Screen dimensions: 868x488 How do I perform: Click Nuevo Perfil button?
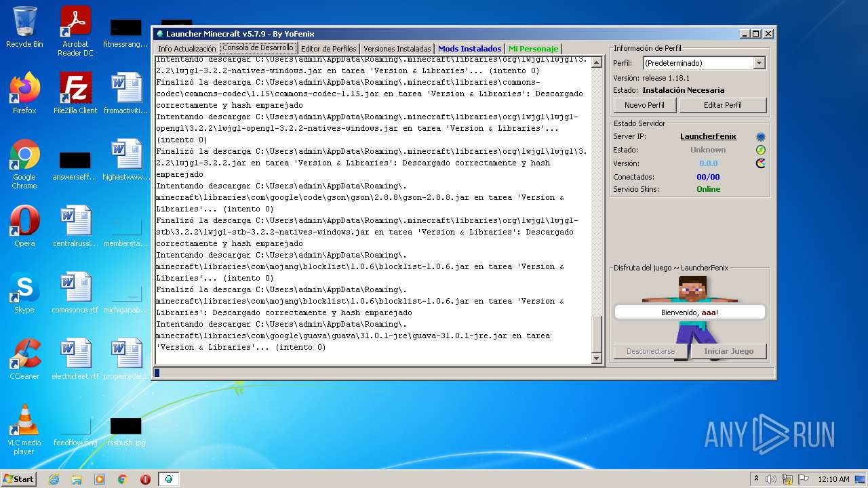point(645,105)
